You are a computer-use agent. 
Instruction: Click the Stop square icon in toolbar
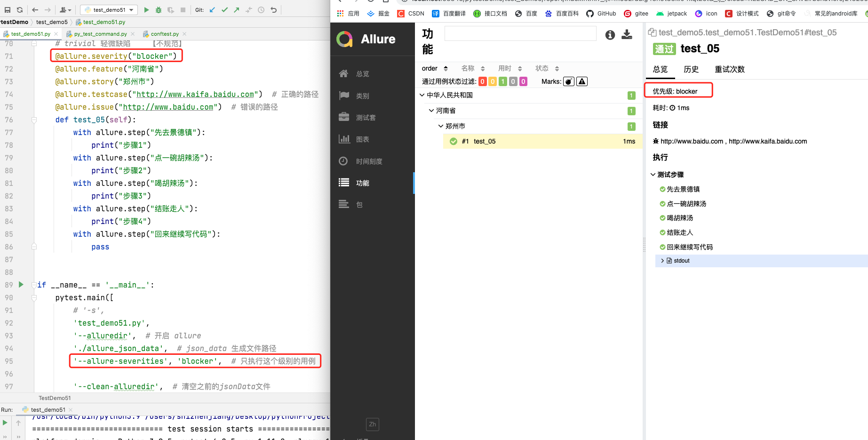tap(183, 9)
